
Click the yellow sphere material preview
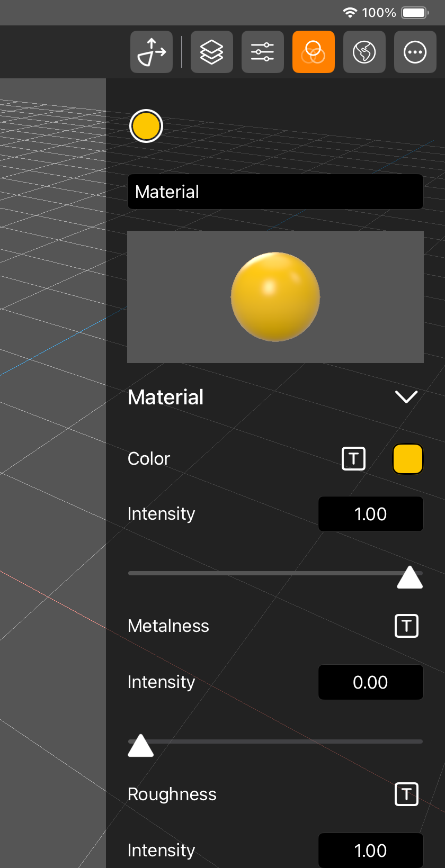(x=275, y=297)
